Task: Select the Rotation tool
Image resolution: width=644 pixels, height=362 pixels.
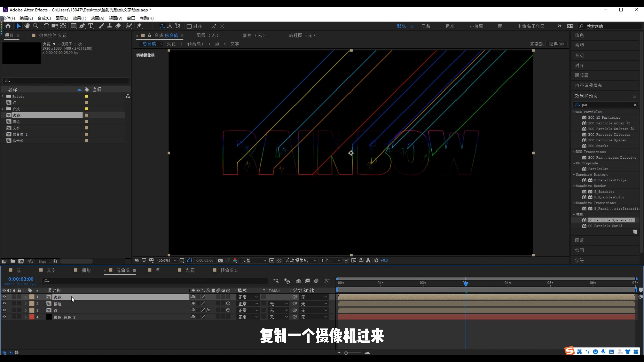Action: click(x=46, y=26)
